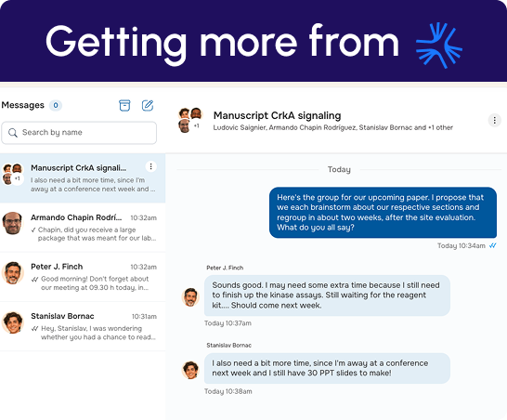Click the Manuscript CrkA signaling header title
507x420 pixels.
277,115
